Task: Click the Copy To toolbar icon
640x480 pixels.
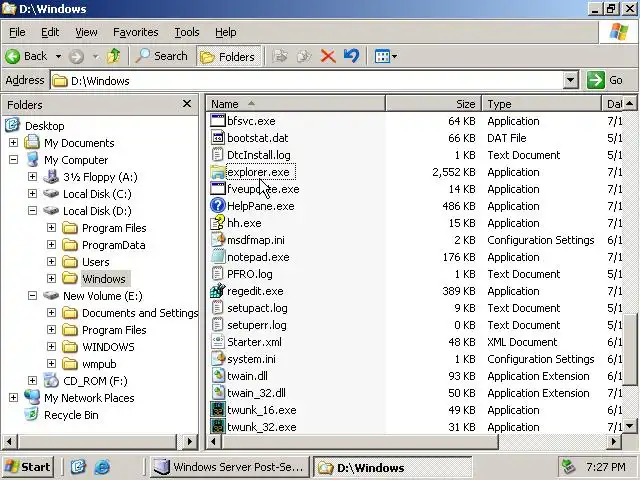Action: (304, 56)
